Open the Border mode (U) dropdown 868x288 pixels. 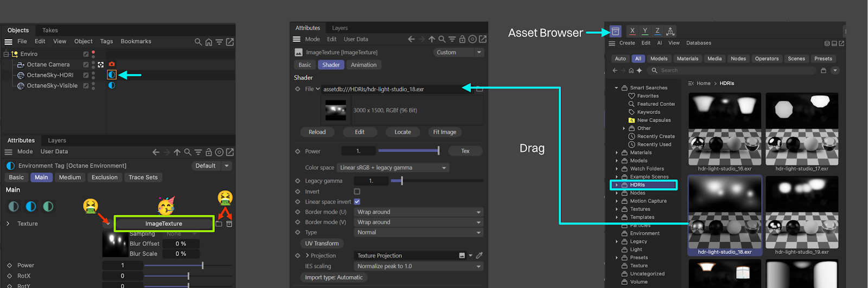coord(418,212)
